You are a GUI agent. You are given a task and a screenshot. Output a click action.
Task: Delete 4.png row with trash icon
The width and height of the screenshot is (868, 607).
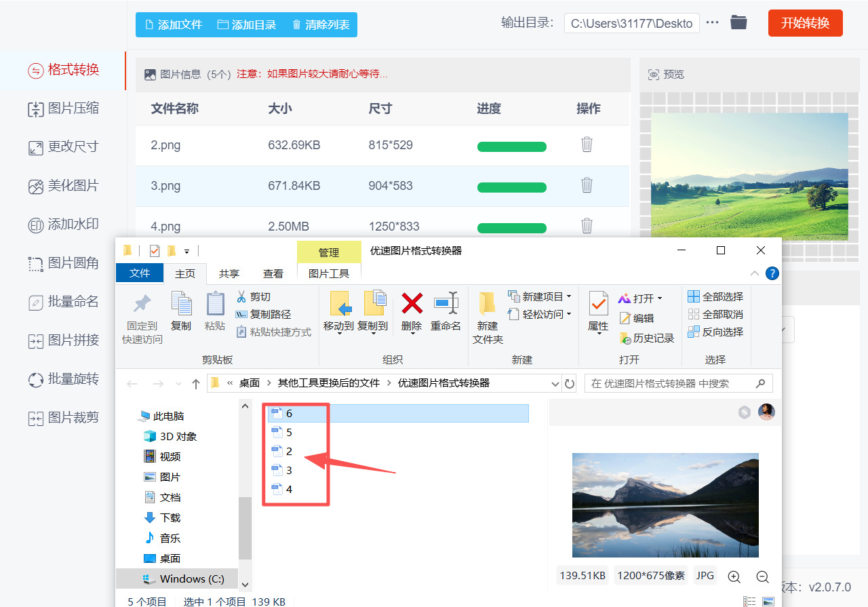coord(587,227)
